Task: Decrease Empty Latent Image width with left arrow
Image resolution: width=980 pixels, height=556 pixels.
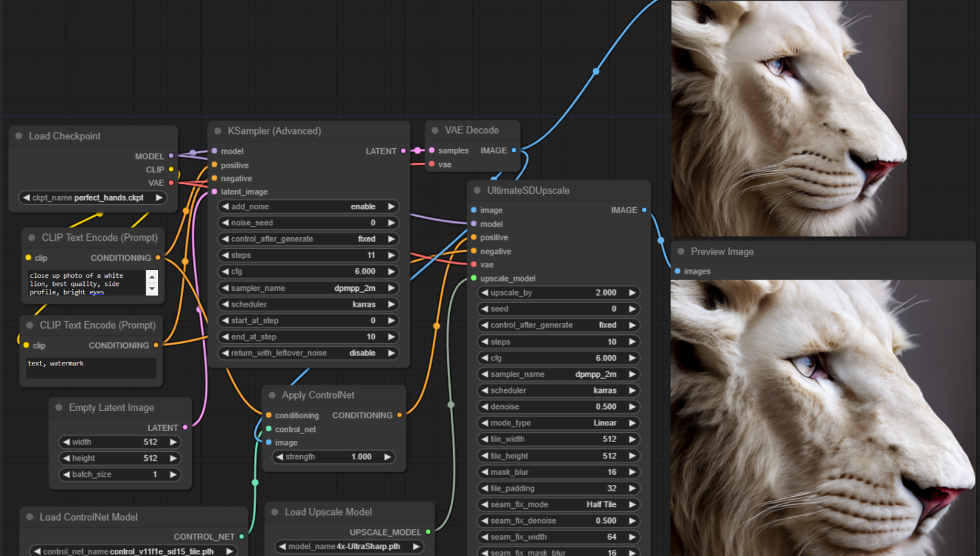Action: pos(66,442)
